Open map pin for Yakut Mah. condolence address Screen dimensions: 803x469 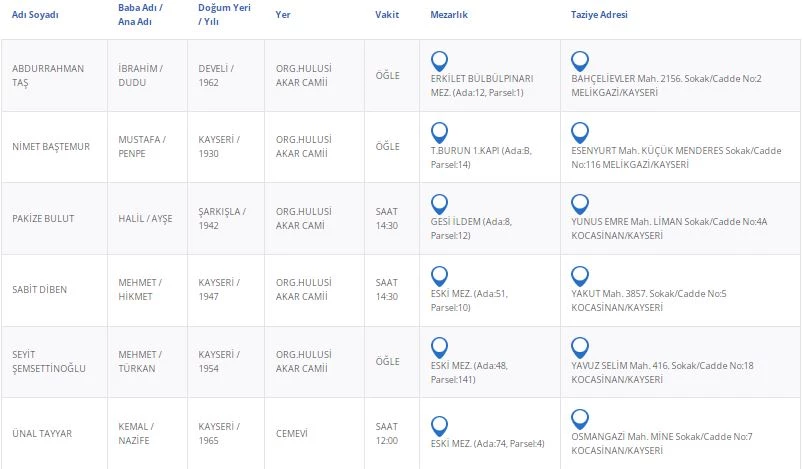579,276
